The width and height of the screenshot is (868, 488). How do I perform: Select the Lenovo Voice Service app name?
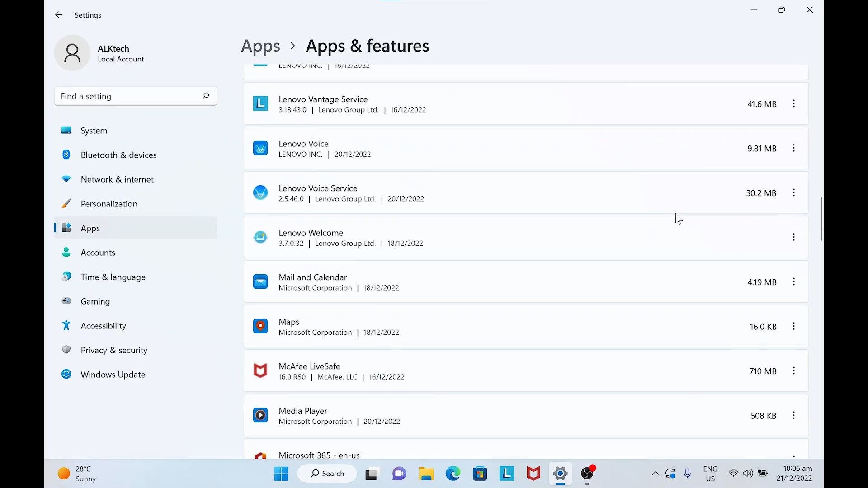point(318,188)
